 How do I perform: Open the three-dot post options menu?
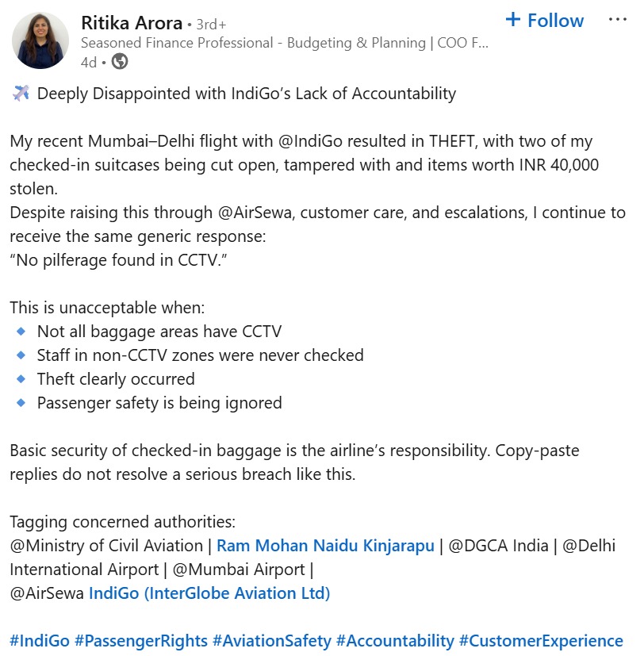(616, 20)
